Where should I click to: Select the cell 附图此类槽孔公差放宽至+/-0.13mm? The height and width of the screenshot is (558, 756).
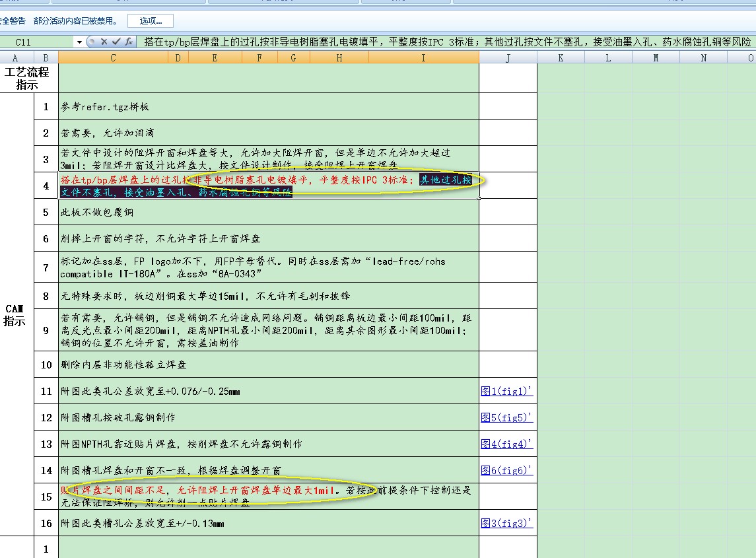(269, 523)
